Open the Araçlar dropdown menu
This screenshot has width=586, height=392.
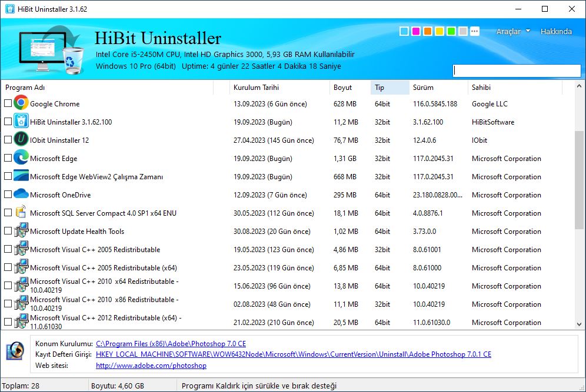[x=513, y=31]
